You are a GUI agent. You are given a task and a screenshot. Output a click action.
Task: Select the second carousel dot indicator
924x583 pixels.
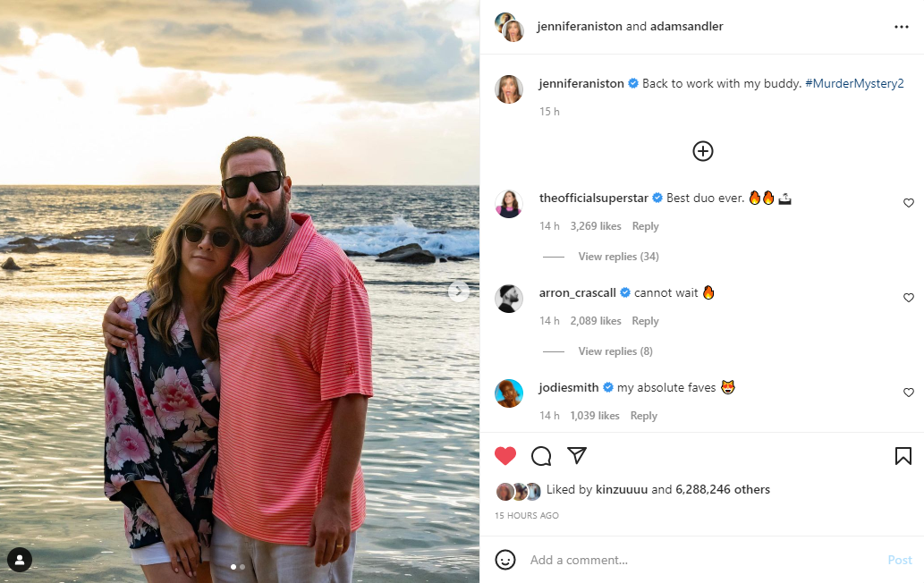pos(242,567)
